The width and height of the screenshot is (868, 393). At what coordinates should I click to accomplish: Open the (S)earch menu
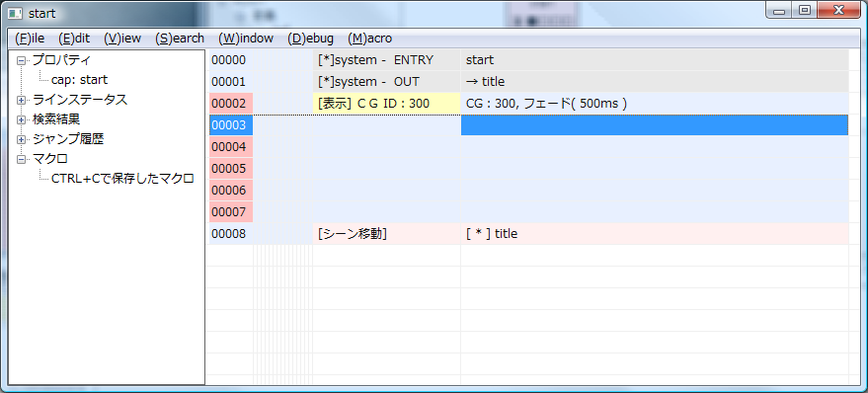(180, 39)
